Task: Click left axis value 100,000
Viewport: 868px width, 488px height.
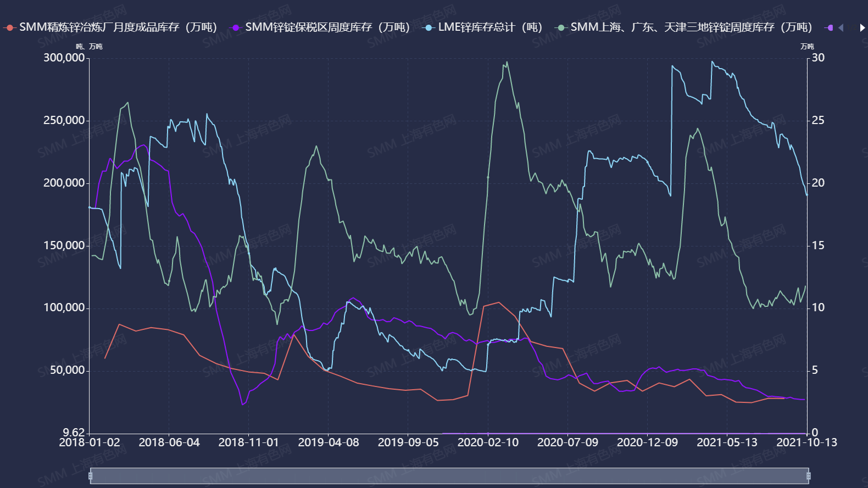Action: tap(64, 307)
